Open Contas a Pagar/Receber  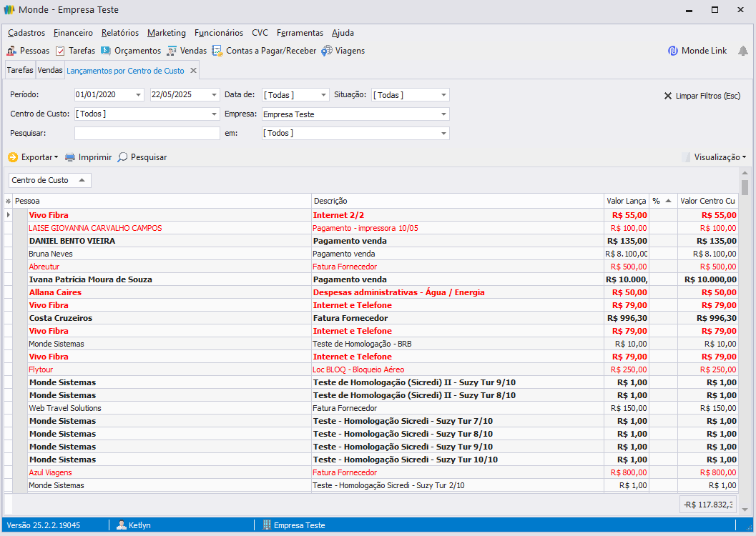pyautogui.click(x=264, y=51)
